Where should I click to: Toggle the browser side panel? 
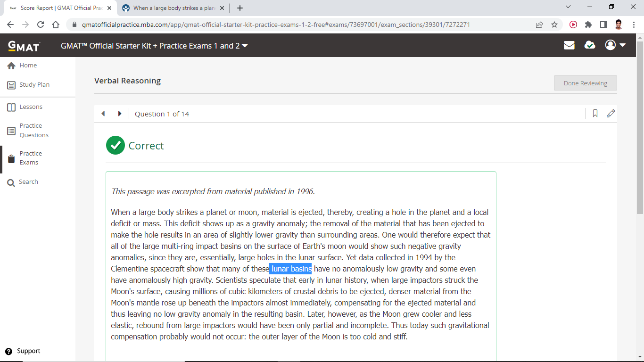[x=603, y=25]
